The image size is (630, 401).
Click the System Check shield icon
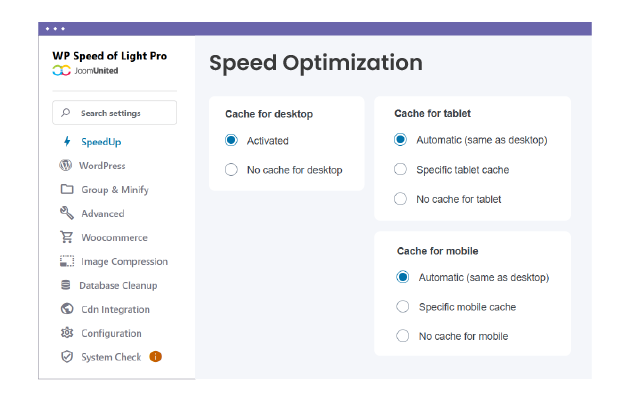tap(67, 357)
